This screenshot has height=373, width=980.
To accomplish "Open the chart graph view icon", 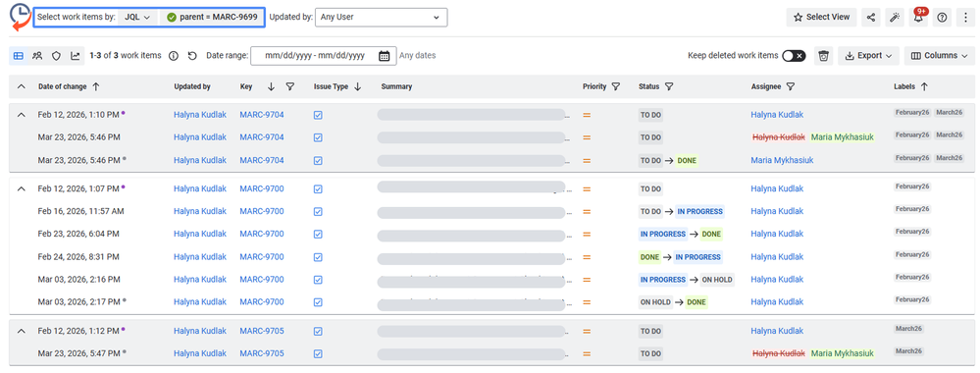I will tap(75, 56).
